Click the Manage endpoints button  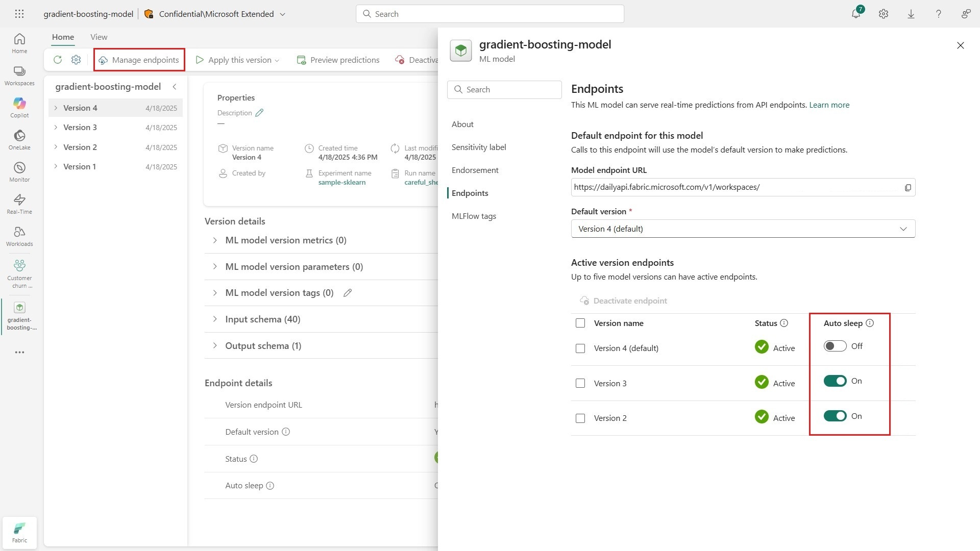[x=139, y=60]
